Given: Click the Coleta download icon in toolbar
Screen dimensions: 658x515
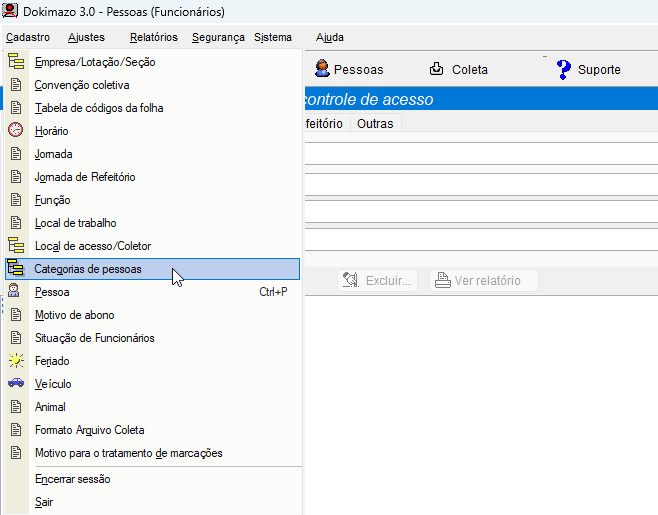Looking at the screenshot, I should click(437, 69).
